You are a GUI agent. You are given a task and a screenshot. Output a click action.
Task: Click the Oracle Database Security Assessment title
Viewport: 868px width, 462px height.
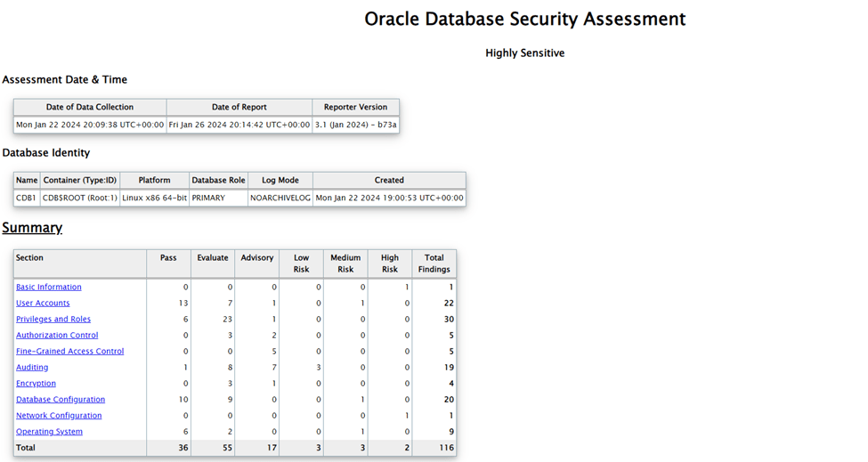(x=524, y=19)
